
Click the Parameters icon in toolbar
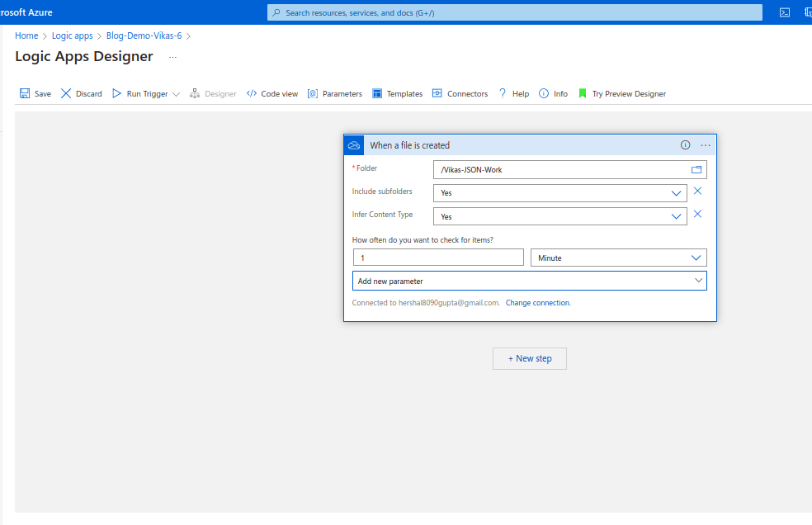[312, 93]
